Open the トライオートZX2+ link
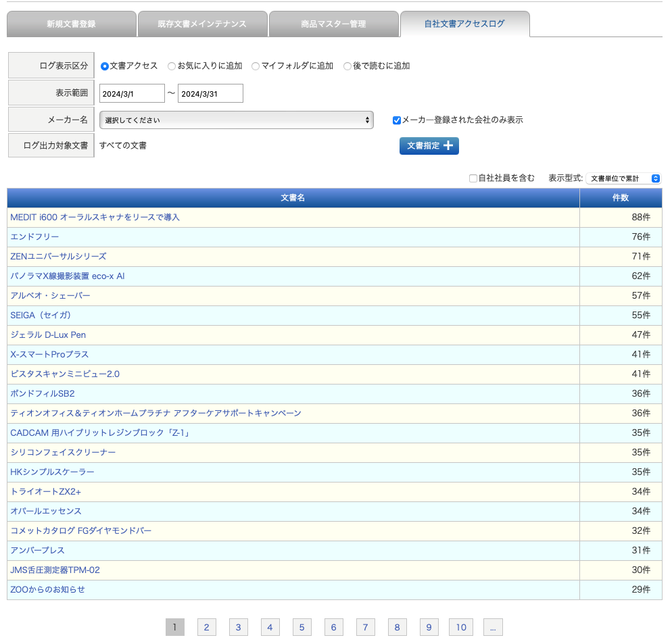The width and height of the screenshot is (672, 644). (x=46, y=491)
